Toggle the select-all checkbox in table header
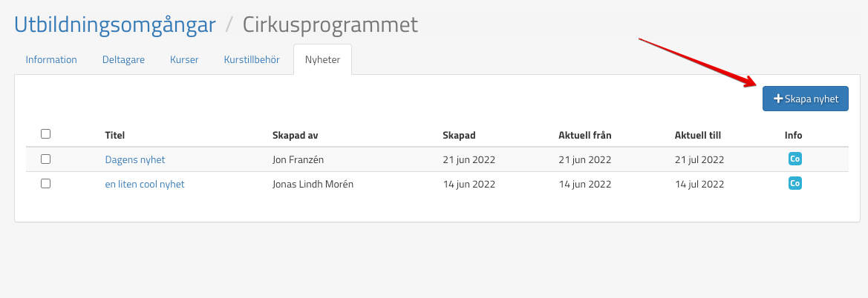 (45, 134)
